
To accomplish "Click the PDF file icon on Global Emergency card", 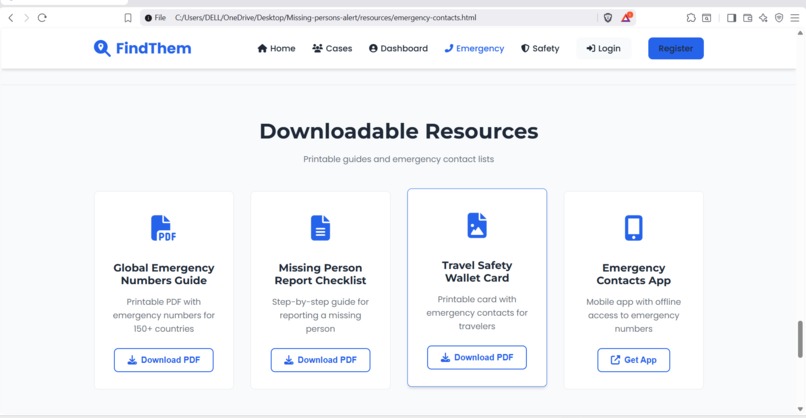I will coord(163,228).
